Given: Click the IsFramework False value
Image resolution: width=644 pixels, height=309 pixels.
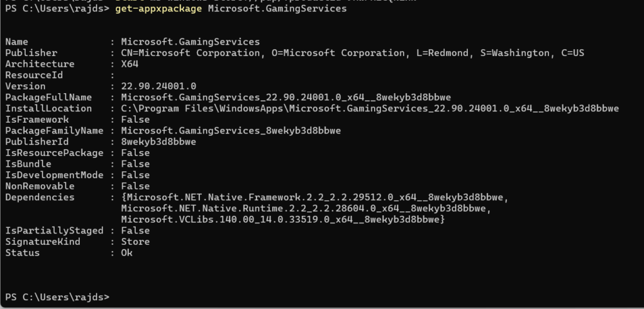Looking at the screenshot, I should pos(136,120).
